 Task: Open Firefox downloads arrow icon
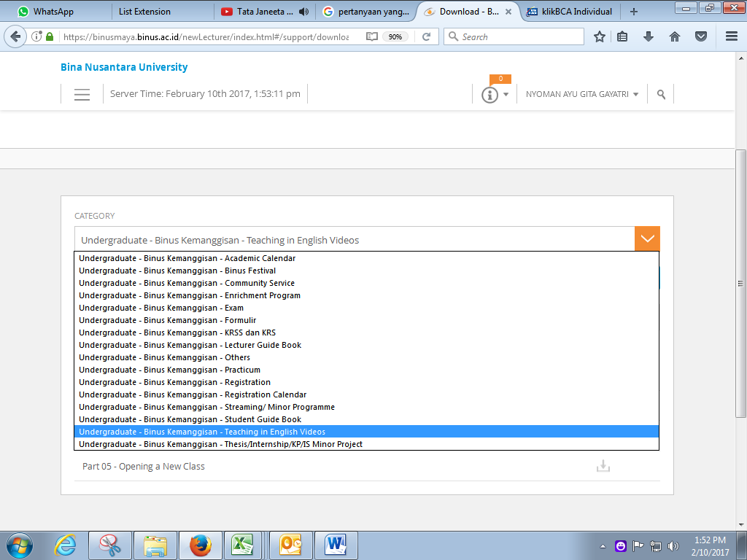649,36
